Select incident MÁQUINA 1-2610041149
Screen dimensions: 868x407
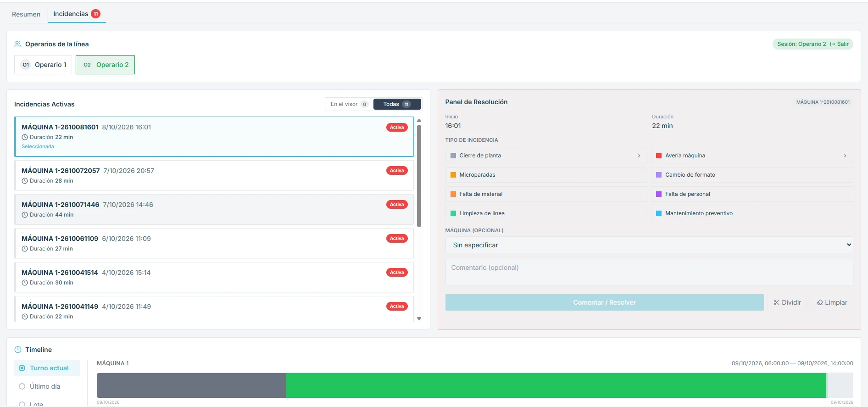214,310
